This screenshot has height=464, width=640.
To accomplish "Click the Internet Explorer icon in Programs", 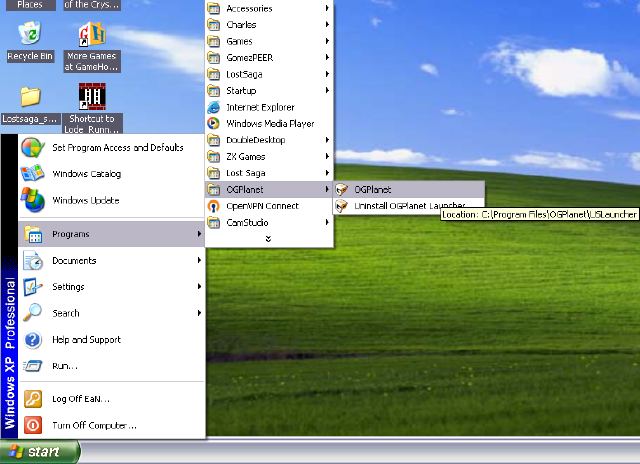I will coord(213,107).
